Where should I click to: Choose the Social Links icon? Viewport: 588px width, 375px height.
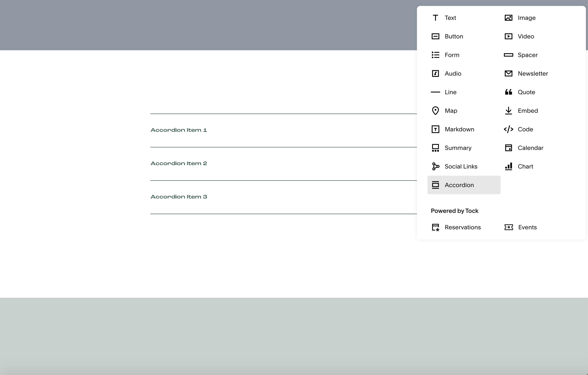pos(435,166)
